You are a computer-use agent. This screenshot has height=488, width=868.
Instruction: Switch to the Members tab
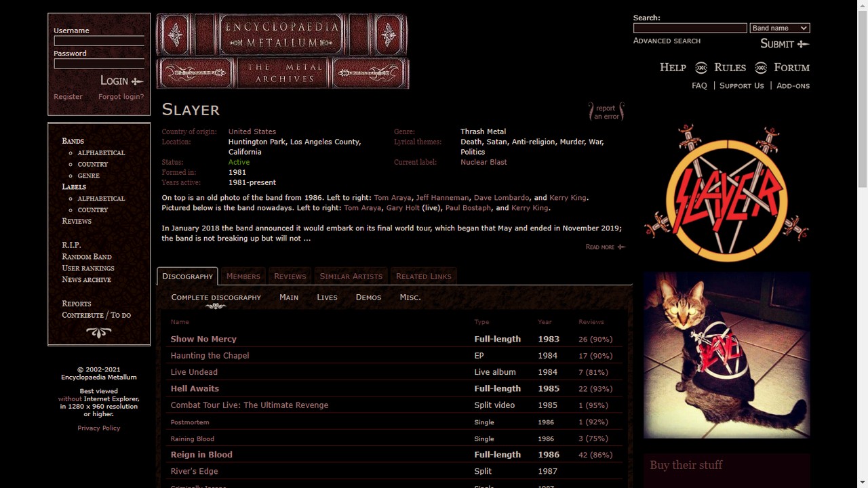[x=243, y=276]
